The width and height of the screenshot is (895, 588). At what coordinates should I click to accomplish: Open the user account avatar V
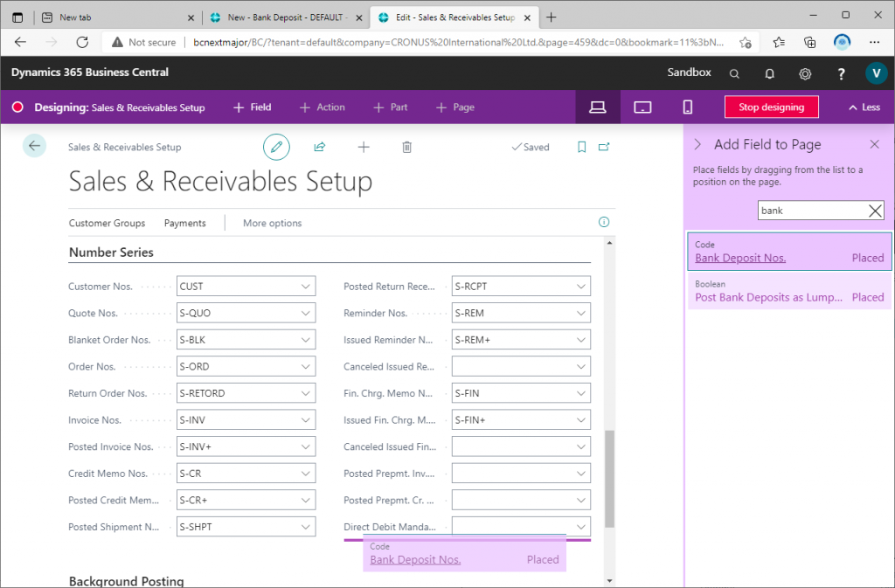(876, 73)
